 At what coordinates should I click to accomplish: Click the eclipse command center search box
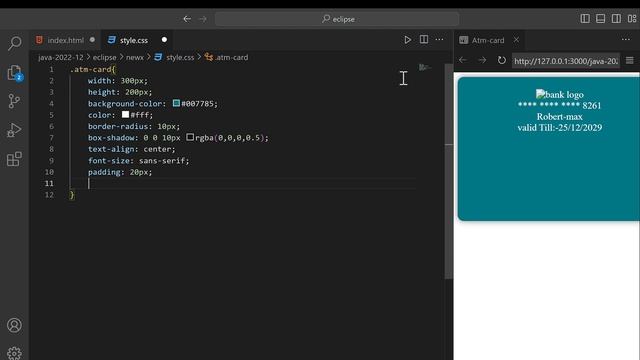(337, 19)
